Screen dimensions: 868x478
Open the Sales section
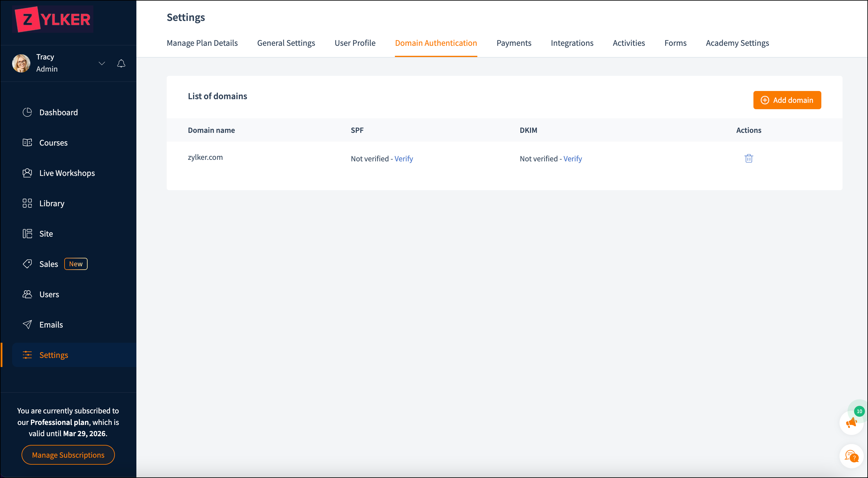pyautogui.click(x=48, y=264)
